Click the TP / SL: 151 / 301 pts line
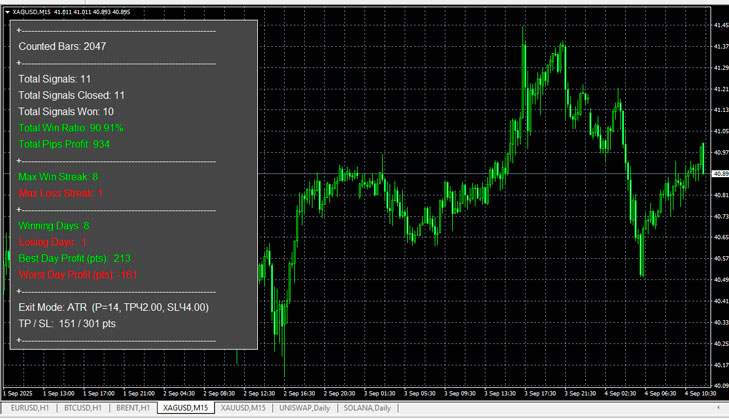This screenshot has width=729, height=419. tap(67, 323)
